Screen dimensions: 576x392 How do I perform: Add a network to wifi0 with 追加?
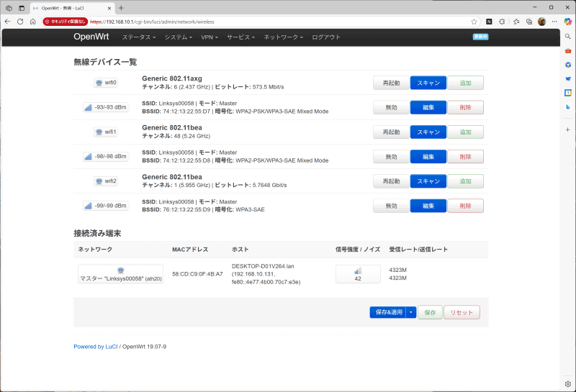(465, 83)
